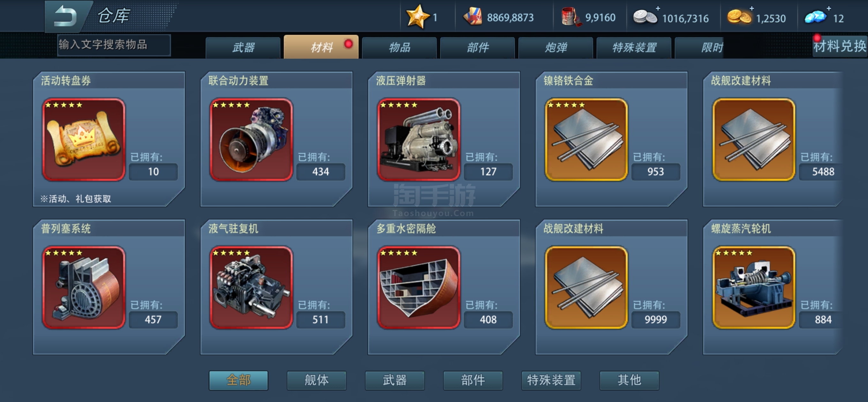Switch to the 武器 tab

243,48
